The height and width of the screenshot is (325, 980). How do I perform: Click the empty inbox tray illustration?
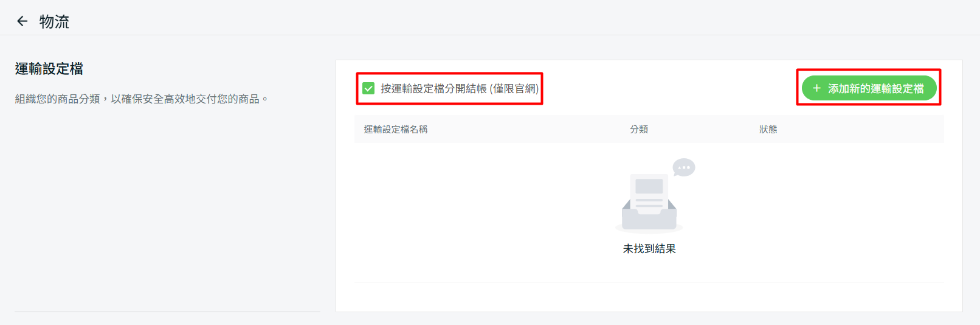pos(649,216)
